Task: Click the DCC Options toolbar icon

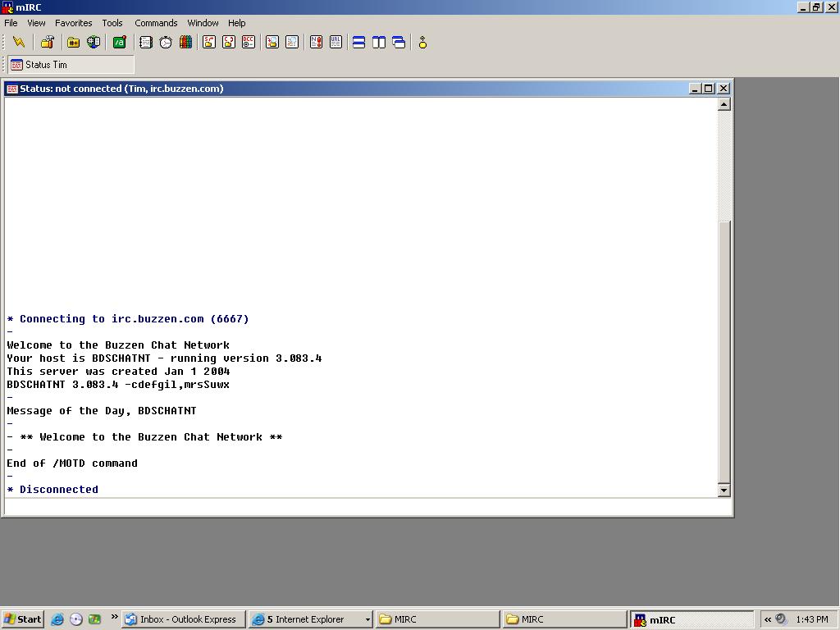Action: click(249, 43)
